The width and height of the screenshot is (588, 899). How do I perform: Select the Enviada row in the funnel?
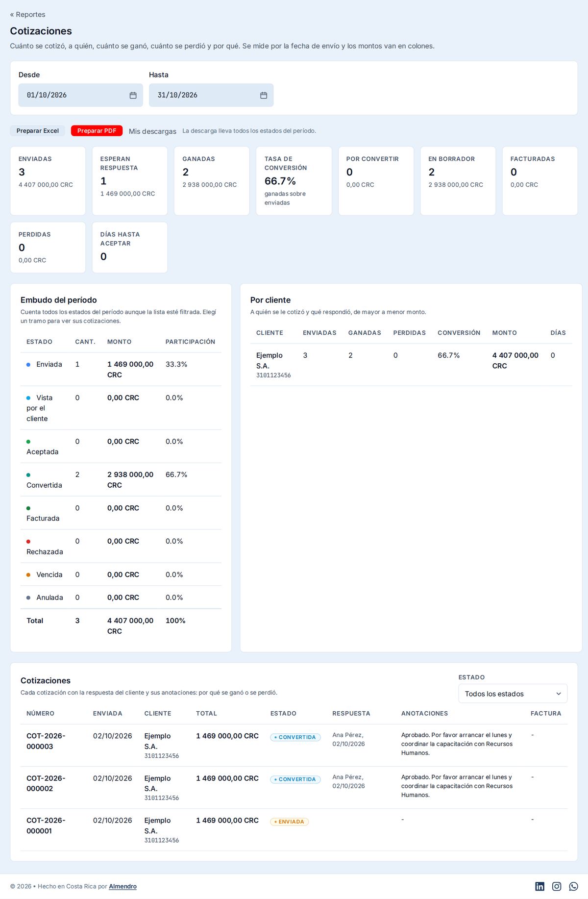[121, 369]
